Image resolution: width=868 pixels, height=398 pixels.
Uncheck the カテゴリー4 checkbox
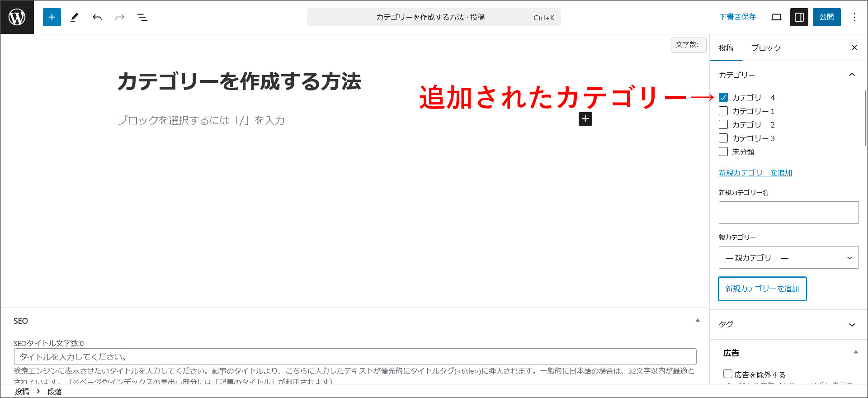[x=723, y=98]
